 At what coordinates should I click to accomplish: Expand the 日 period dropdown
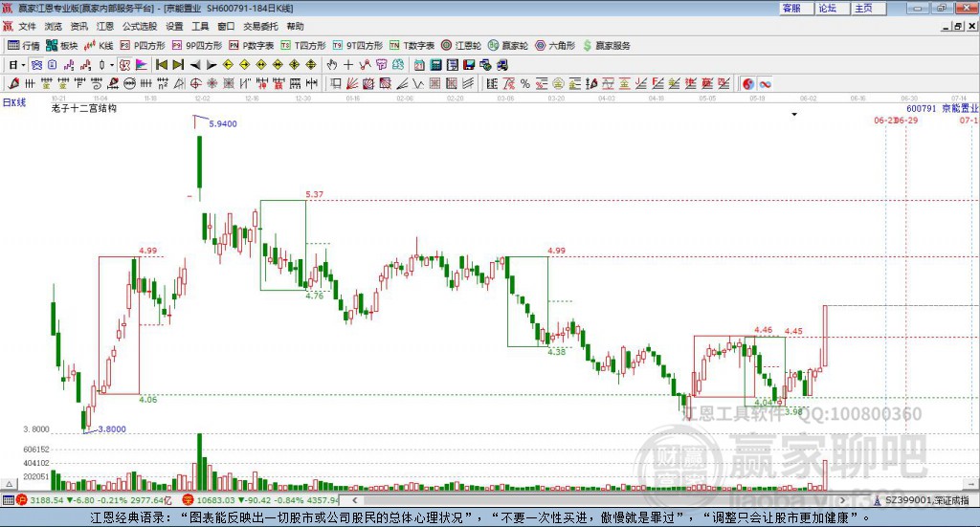pos(23,65)
